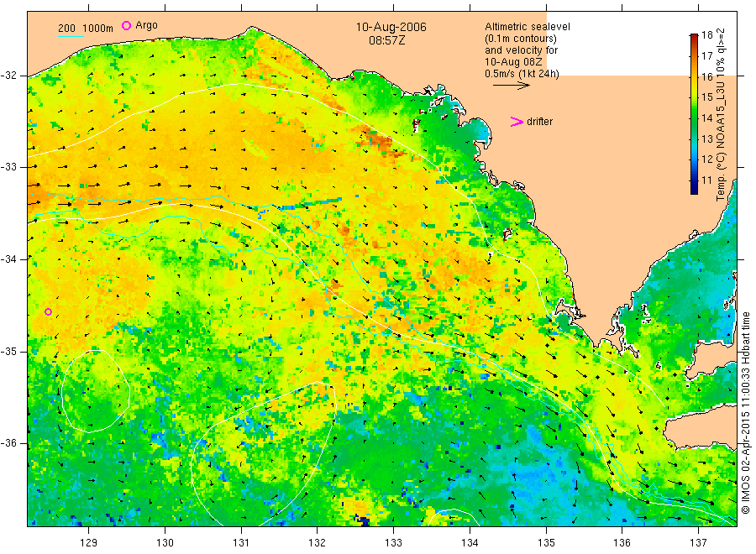The height and width of the screenshot is (554, 756).
Task: Click the longitude label 137
Action: pyautogui.click(x=698, y=542)
